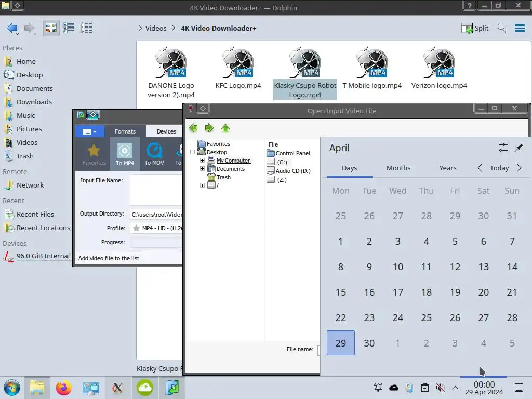Switch Dolphin to compact view mode
Image resolution: width=532 pixels, height=399 pixels.
click(x=69, y=28)
